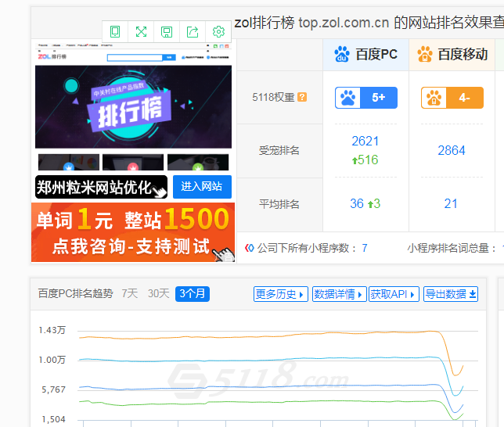Click the share export icon in toolbar

click(x=193, y=32)
